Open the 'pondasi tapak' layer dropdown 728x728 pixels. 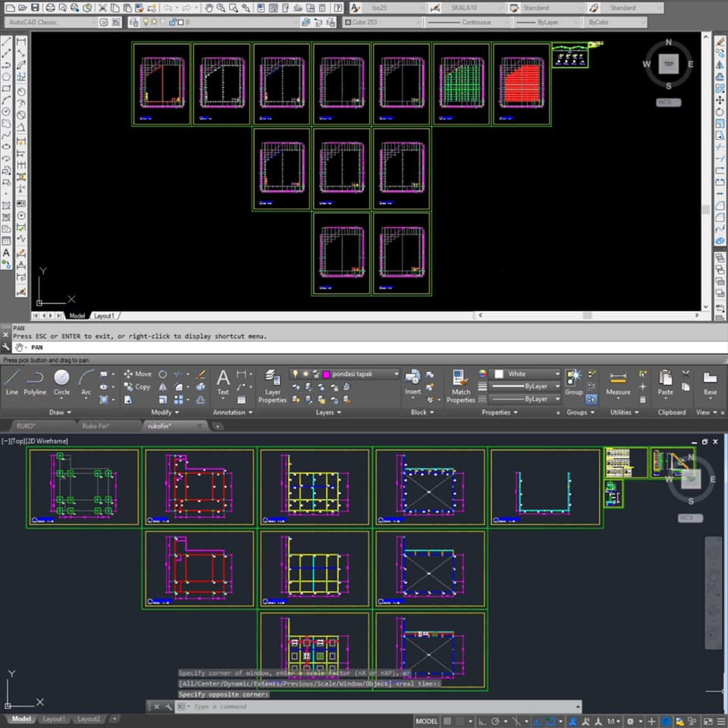click(x=344, y=374)
